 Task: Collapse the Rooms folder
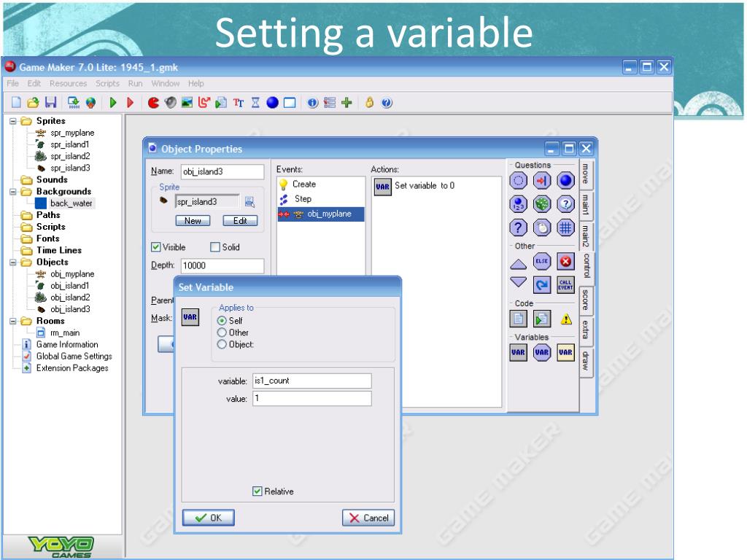click(x=13, y=321)
